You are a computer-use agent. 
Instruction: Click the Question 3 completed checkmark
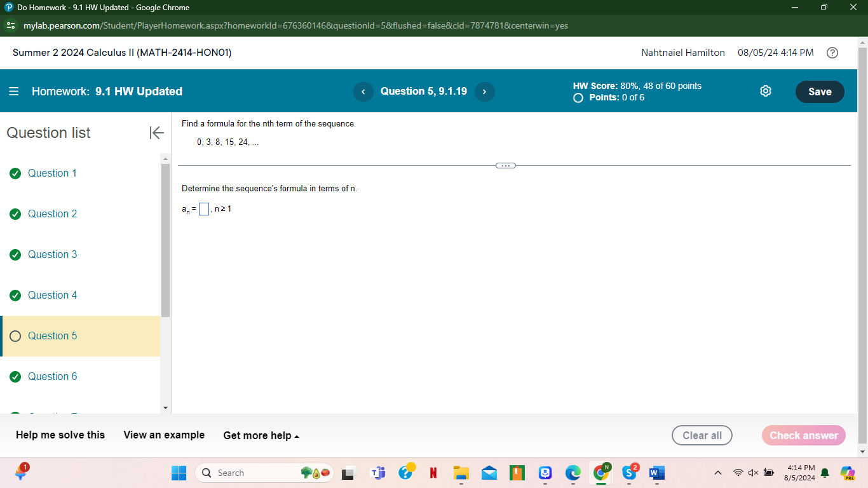tap(15, 254)
